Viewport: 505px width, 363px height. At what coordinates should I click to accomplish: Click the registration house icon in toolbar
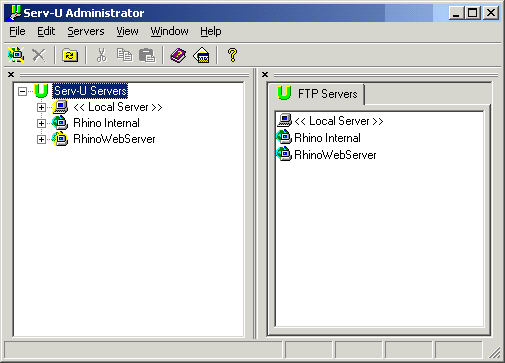click(x=201, y=55)
